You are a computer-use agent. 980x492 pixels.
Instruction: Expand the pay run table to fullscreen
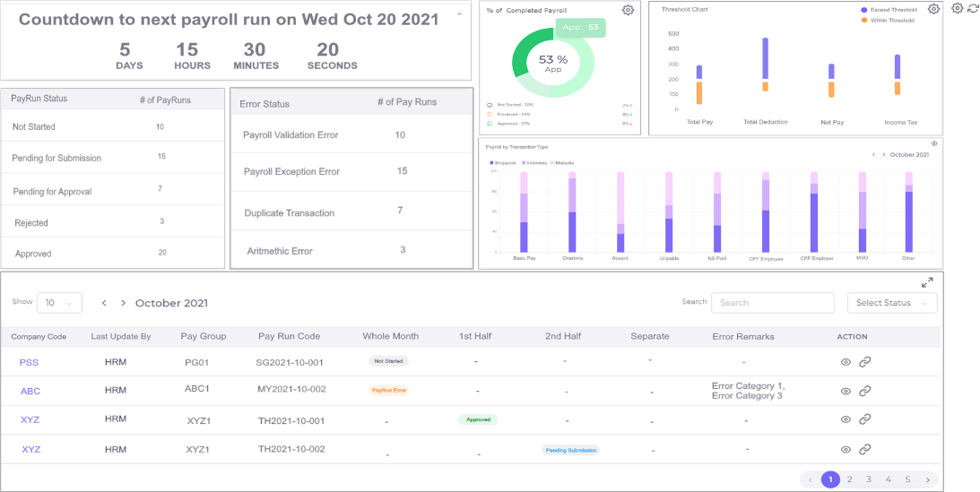pos(927,283)
